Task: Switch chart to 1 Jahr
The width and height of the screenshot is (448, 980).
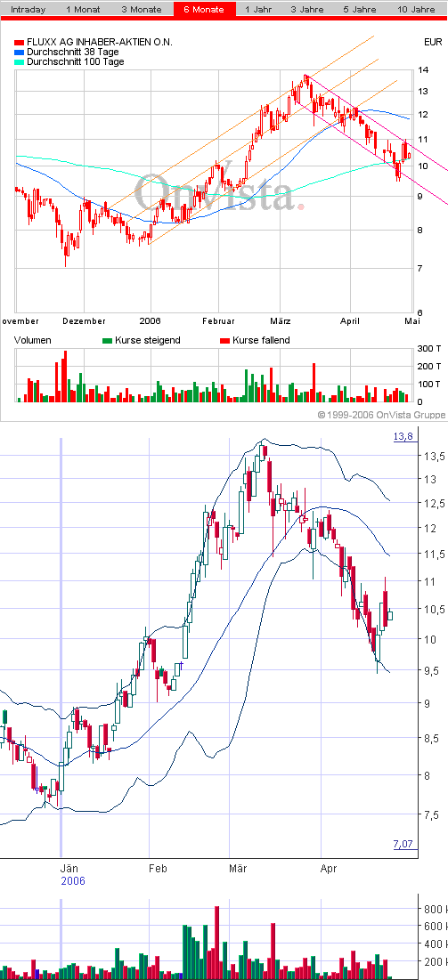Action: click(x=258, y=10)
